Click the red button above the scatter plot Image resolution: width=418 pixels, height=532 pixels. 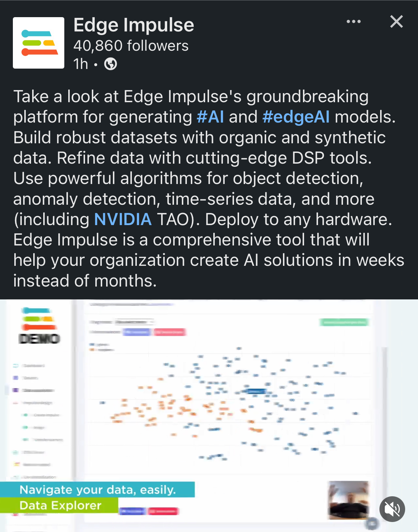170,332
